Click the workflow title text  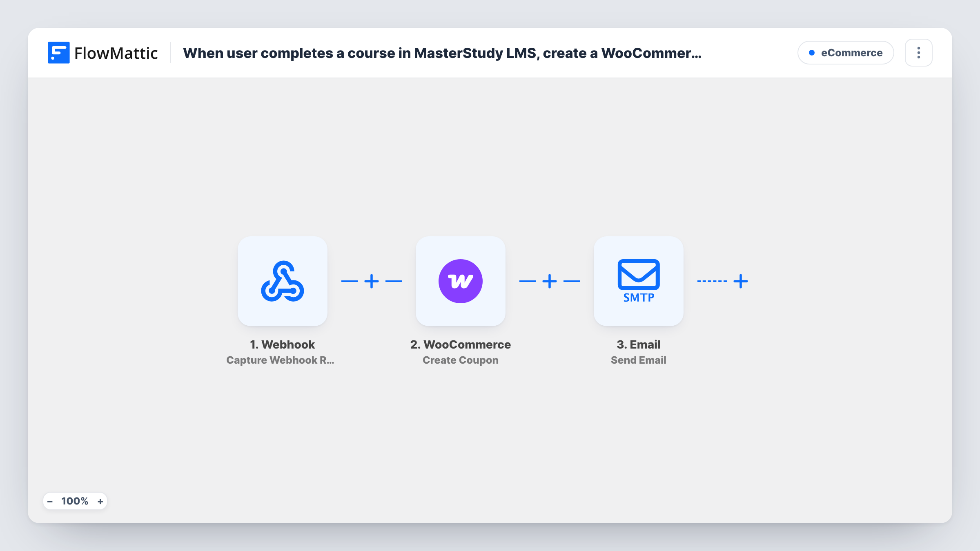(442, 53)
